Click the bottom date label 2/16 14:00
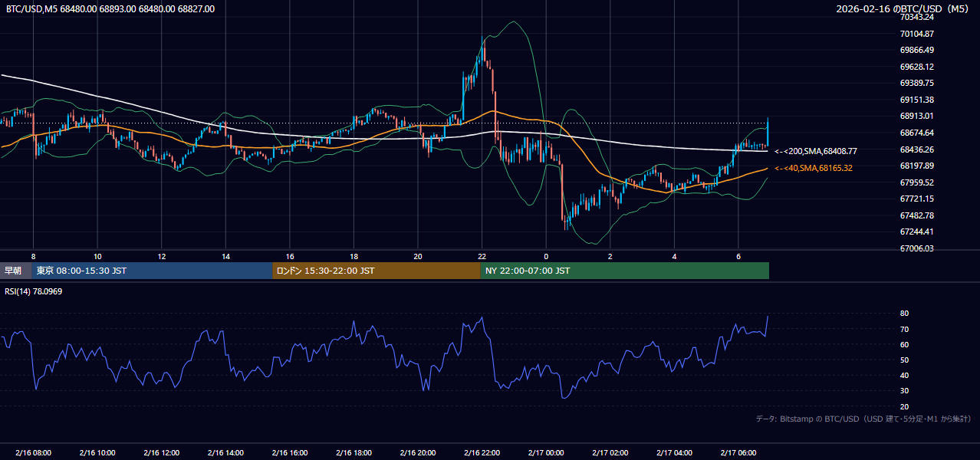980x460 pixels. tap(225, 452)
